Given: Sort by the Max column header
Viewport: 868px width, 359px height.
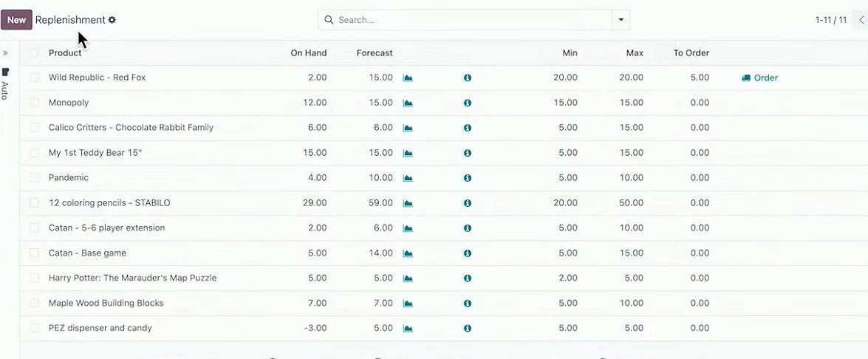Looking at the screenshot, I should (x=635, y=53).
